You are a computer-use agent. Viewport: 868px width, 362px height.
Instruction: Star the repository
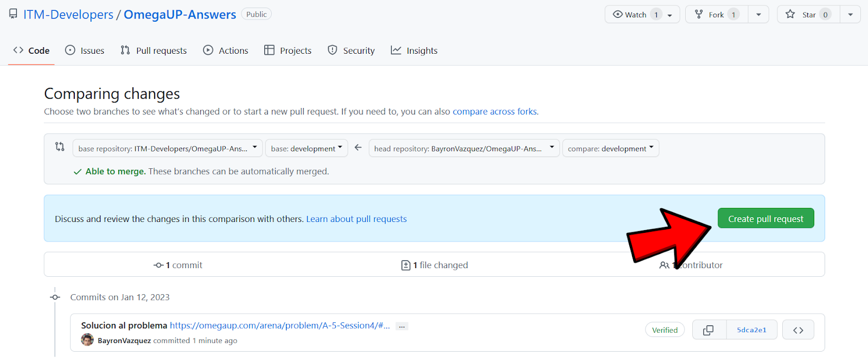coord(809,15)
